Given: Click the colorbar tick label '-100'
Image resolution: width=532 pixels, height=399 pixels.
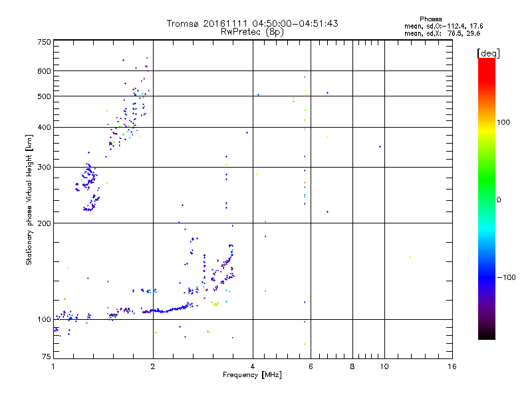Looking at the screenshot, I should pyautogui.click(x=506, y=277).
